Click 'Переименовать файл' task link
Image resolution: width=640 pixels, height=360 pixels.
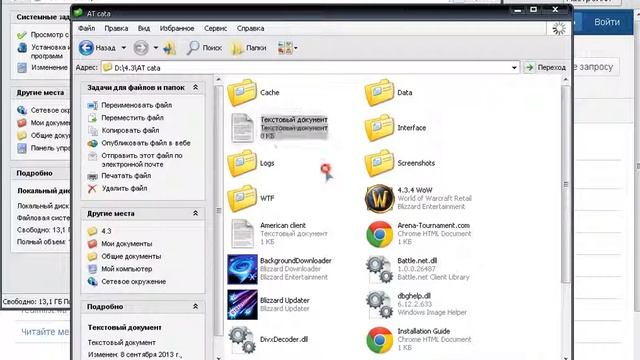pyautogui.click(x=137, y=105)
